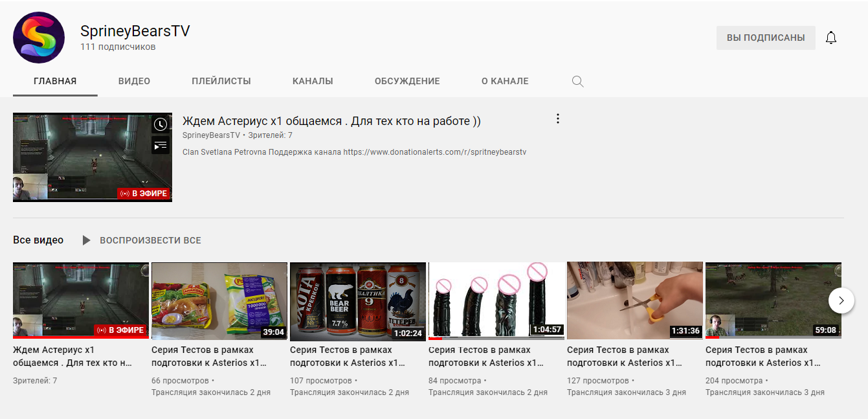Click the Все видео section heading

coord(38,240)
